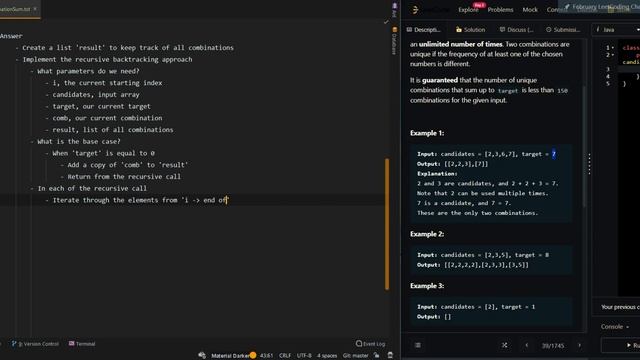Expand the Console panel
This screenshot has width=640, height=360.
pyautogui.click(x=615, y=327)
